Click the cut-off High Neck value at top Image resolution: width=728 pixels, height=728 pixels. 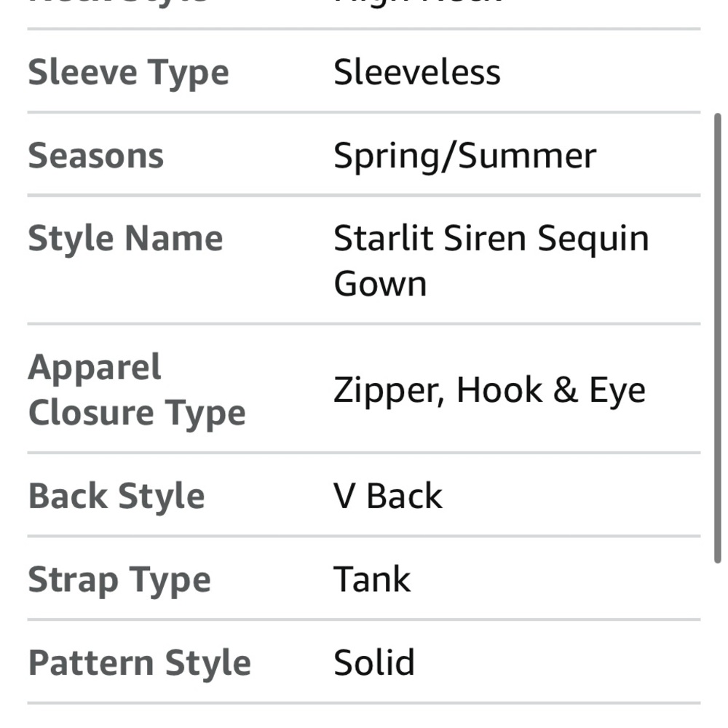coord(418,3)
